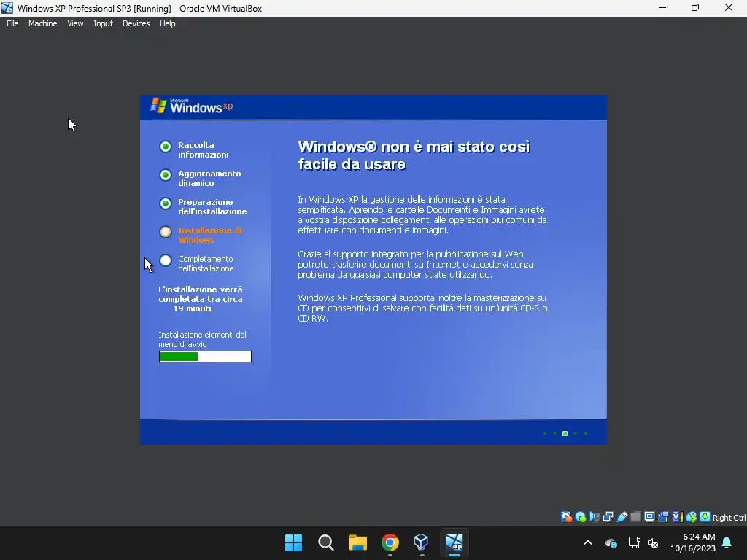Click the display monitor indicator icon
Viewport: 747px width, 560px height.
pyautogui.click(x=649, y=517)
